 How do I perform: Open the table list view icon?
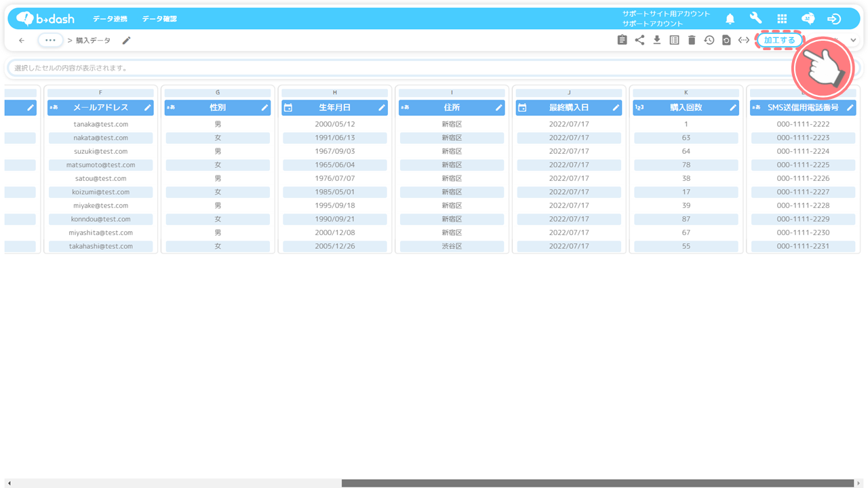pos(674,41)
